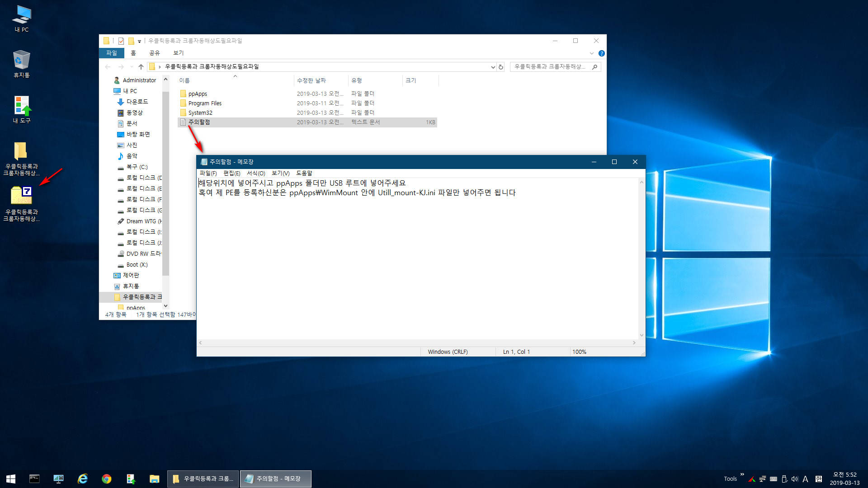The width and height of the screenshot is (868, 488).
Task: Open the 휴지통 recycle bin on desktop
Action: [x=21, y=64]
